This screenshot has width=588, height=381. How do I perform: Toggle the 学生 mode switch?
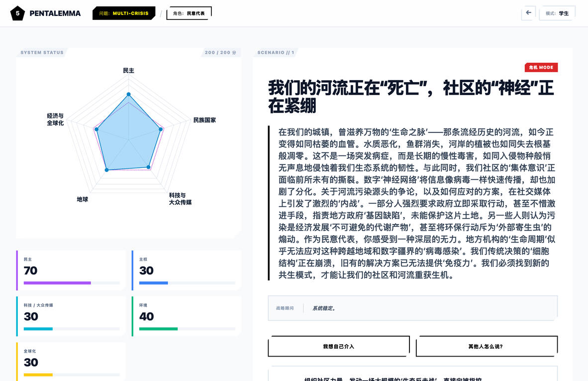(557, 13)
